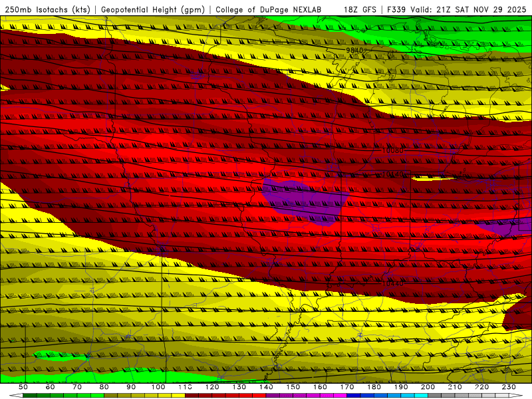Click the 200 value on the color scale
This screenshot has height=399, width=532.
(428, 387)
